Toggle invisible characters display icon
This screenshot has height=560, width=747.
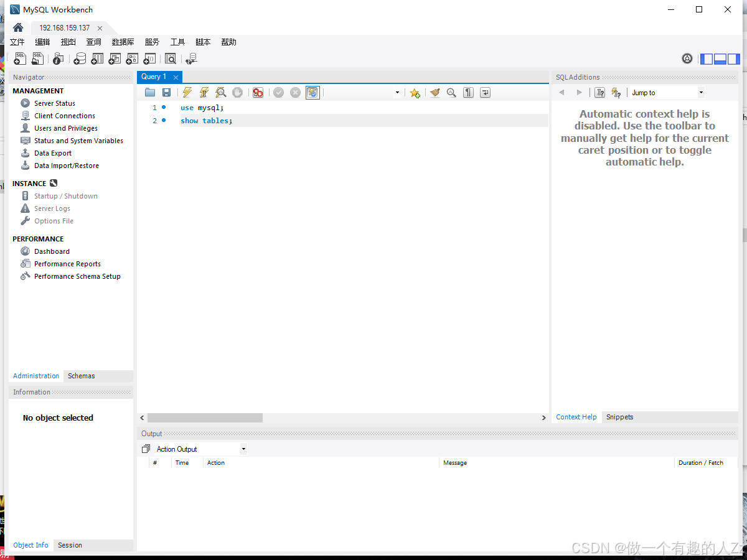click(468, 93)
